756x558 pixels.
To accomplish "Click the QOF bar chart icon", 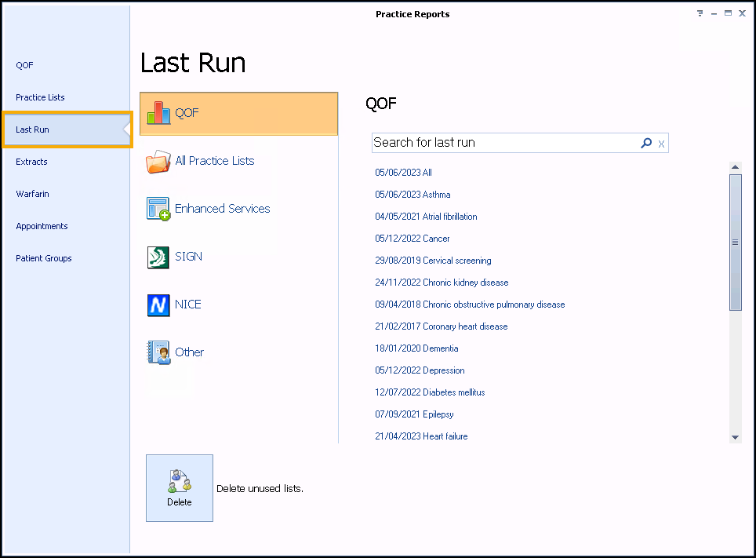I will coord(158,113).
